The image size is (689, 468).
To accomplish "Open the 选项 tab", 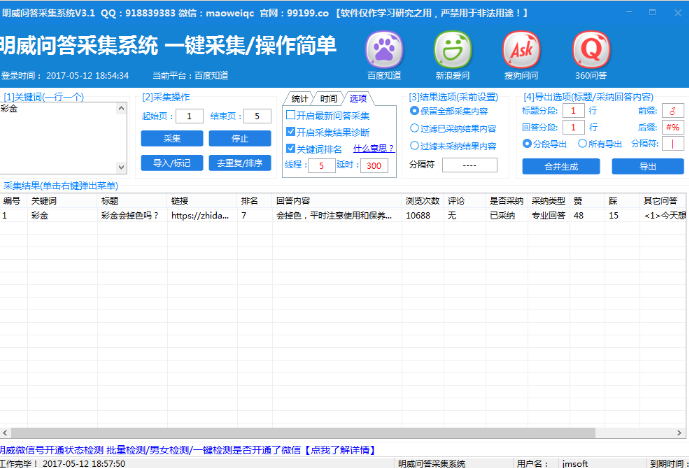I will [x=358, y=98].
